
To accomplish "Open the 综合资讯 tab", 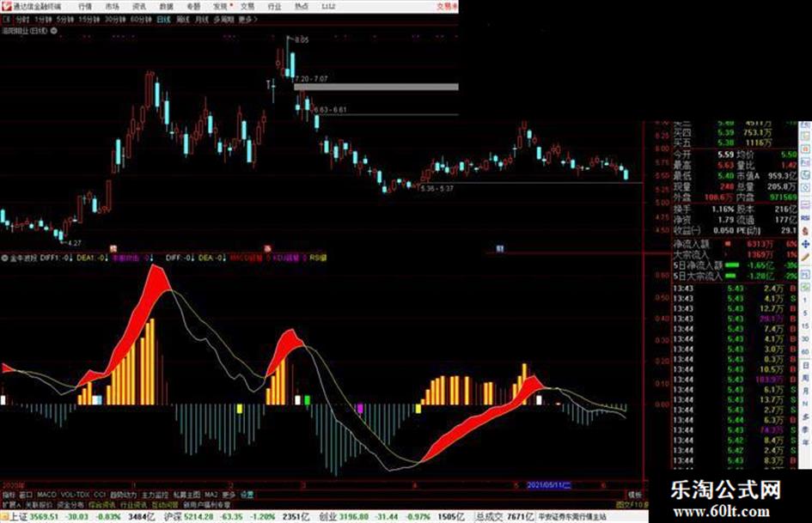I will pyautogui.click(x=102, y=504).
